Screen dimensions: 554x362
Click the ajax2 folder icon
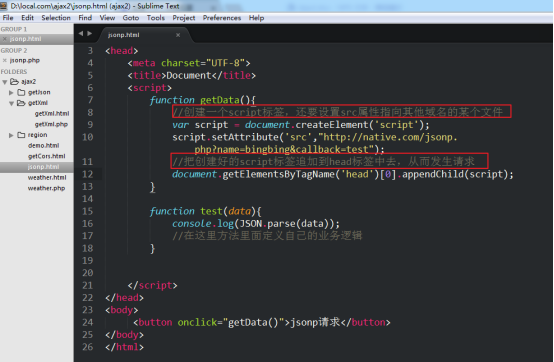14,82
